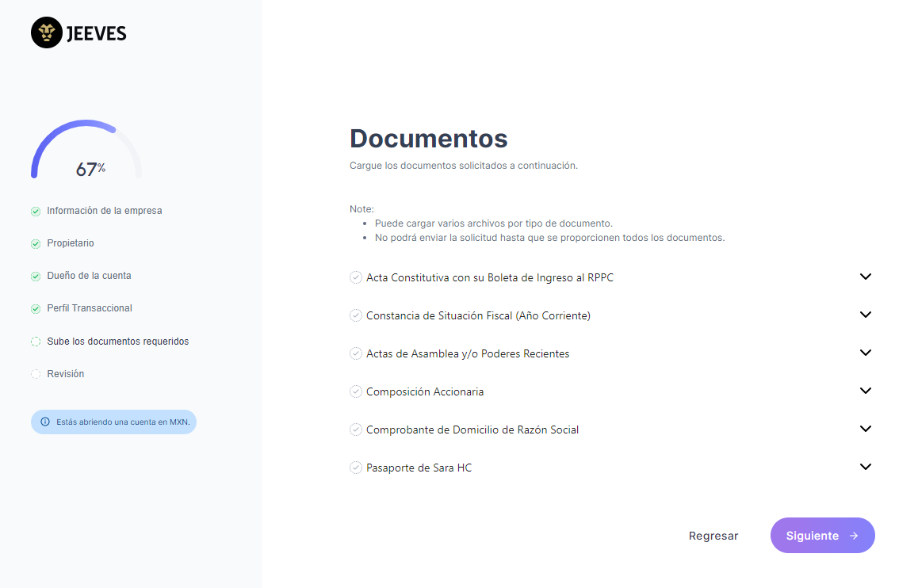
Task: Open the Perfil Transaccional step
Action: (89, 308)
